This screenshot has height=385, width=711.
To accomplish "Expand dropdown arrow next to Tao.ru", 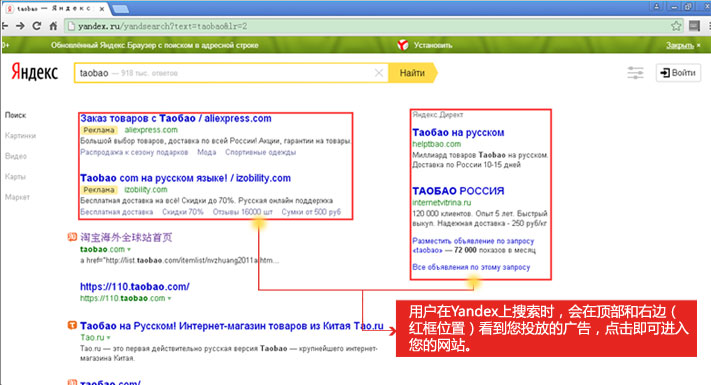I will tap(108, 337).
